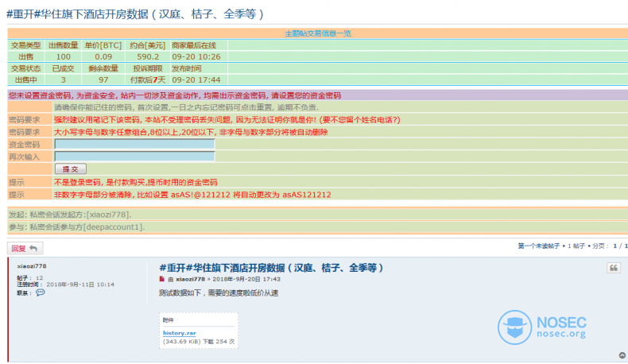Click the 约合[美元] column header
Viewport: 628px width, 364px height.
click(148, 45)
